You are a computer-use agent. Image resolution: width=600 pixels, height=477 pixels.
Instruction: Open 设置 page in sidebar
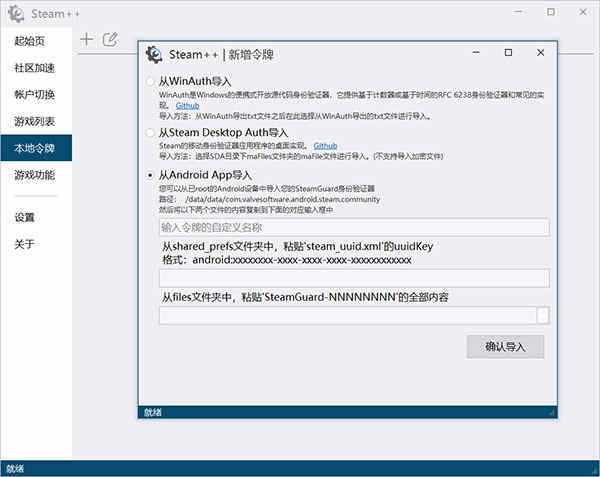[36, 217]
